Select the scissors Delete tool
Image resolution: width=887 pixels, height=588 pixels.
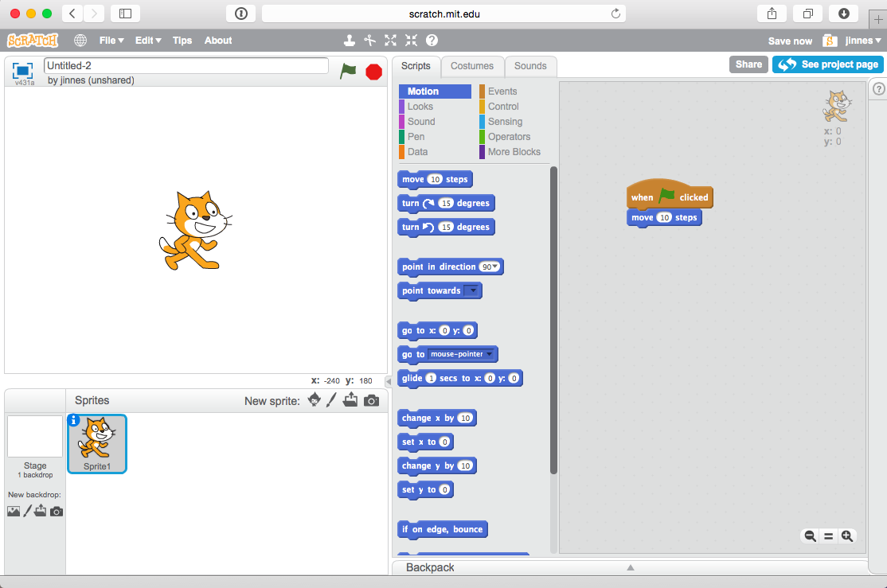pyautogui.click(x=370, y=40)
